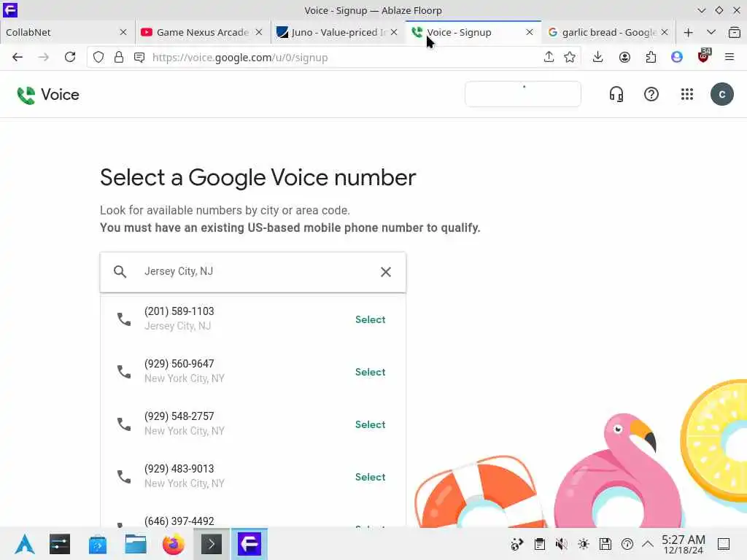Open the Help question mark icon
The width and height of the screenshot is (747, 560).
651,94
